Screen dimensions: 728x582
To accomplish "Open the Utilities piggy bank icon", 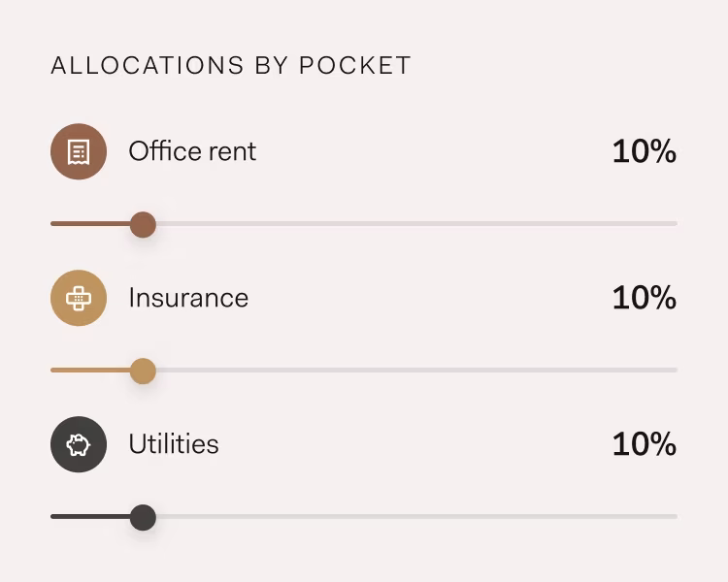I will [79, 444].
